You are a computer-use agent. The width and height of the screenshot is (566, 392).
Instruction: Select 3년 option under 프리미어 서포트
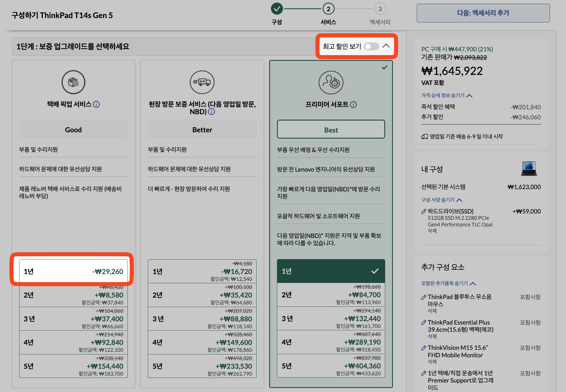click(331, 319)
